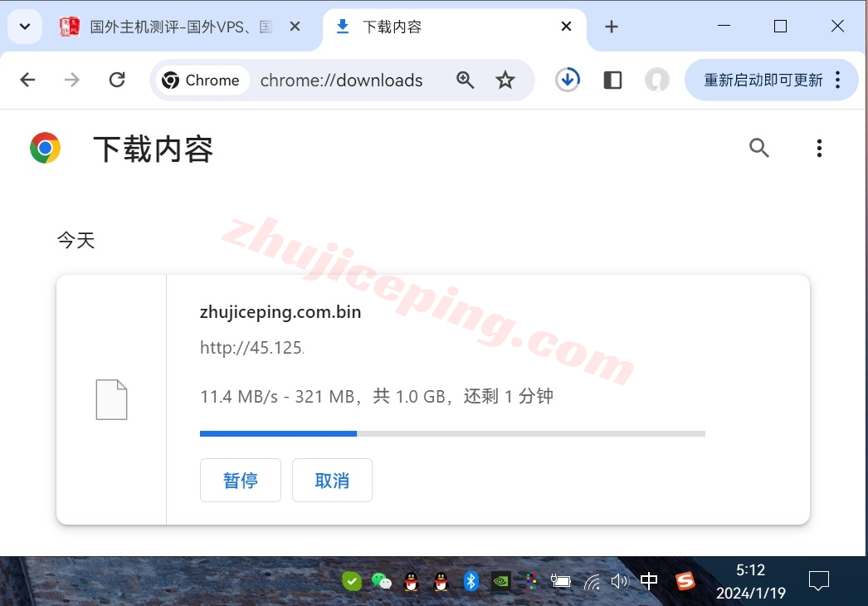Click the http://45.125 source link
This screenshot has width=868, height=606.
click(252, 347)
